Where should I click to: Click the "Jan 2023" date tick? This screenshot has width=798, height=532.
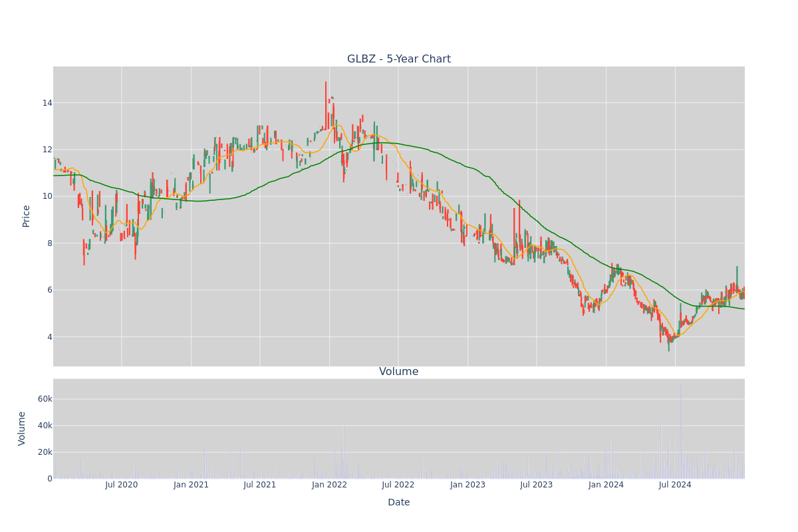468,485
